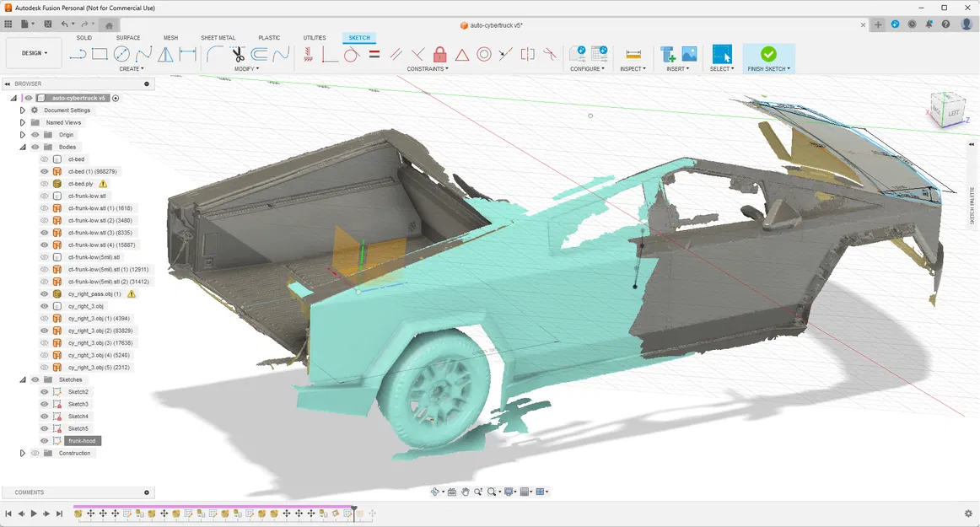980x527 pixels.
Task: Switch to the MESH ribbon tab
Action: 171,37
